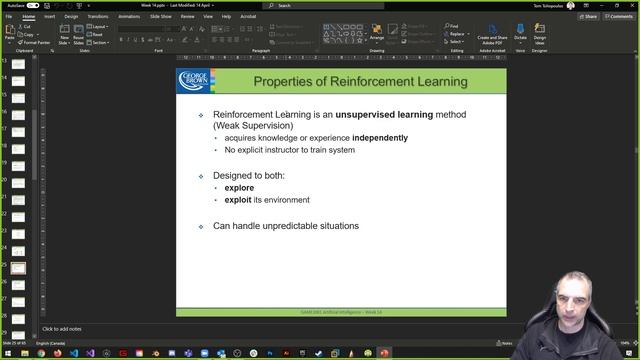Select the Format Painter tool
Image resolution: width=640 pixels, height=360 pixels.
34,42
